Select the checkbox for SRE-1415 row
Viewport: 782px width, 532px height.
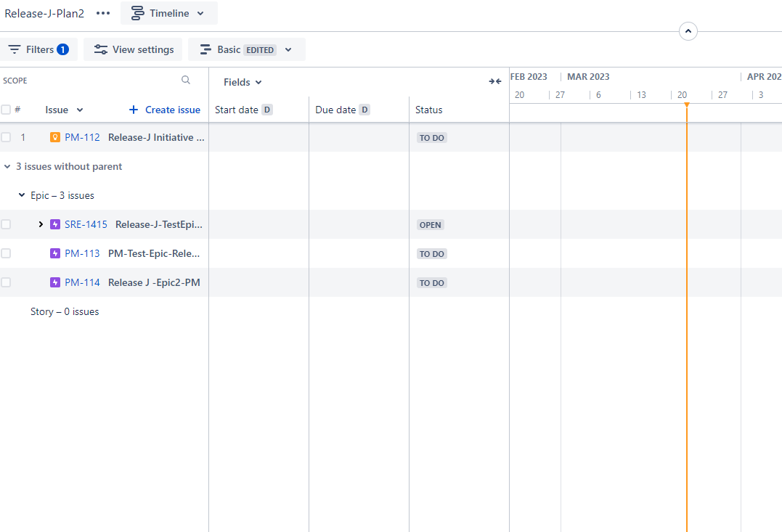[x=6, y=224]
